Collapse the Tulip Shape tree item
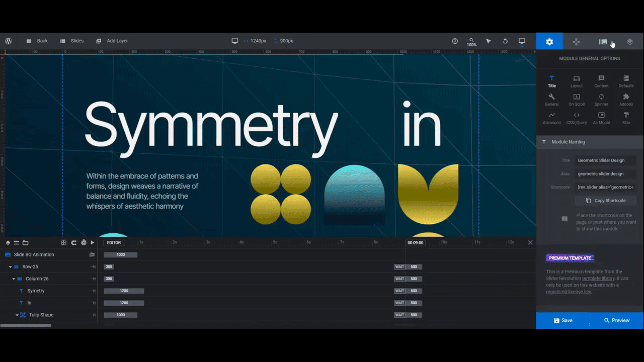Image resolution: width=644 pixels, height=362 pixels. (17, 315)
